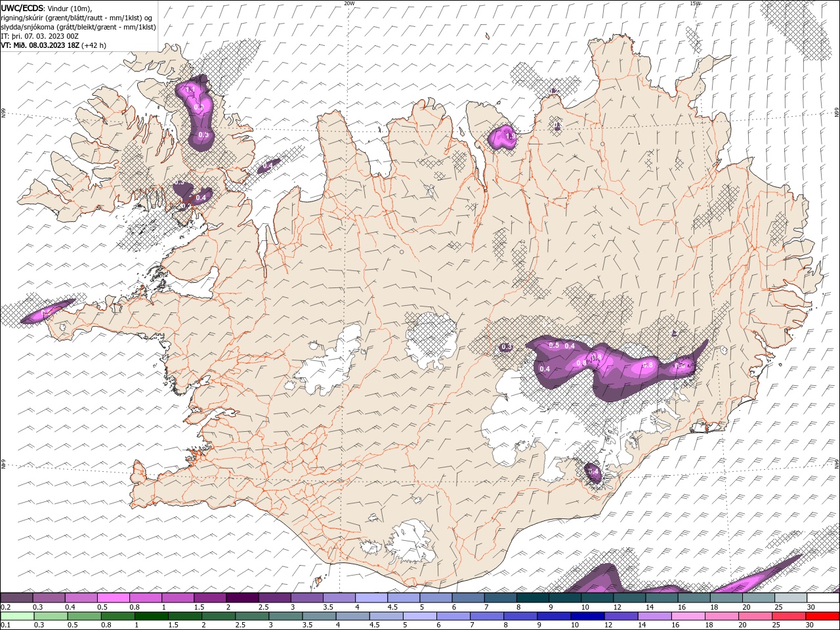
Task: Pick the 25 coral red swatch in the rain scale
Action: (789, 616)
